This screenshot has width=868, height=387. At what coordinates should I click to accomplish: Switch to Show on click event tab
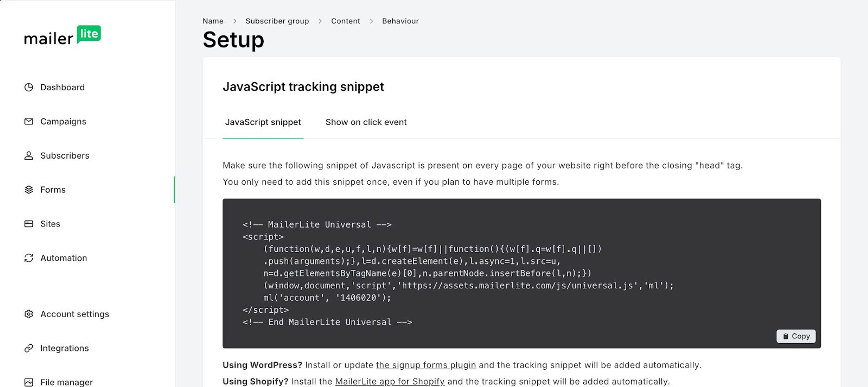coord(366,122)
